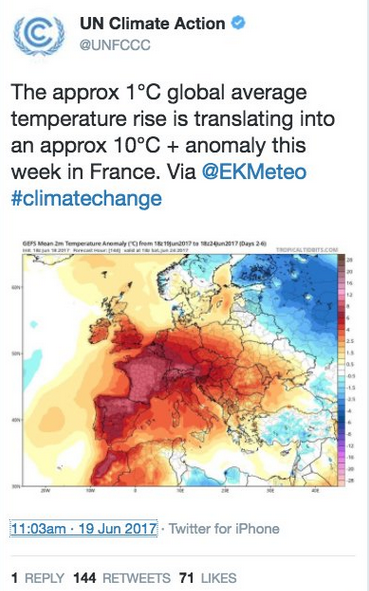View the 144 Retweets list
This screenshot has width=369, height=591.
click(122, 578)
